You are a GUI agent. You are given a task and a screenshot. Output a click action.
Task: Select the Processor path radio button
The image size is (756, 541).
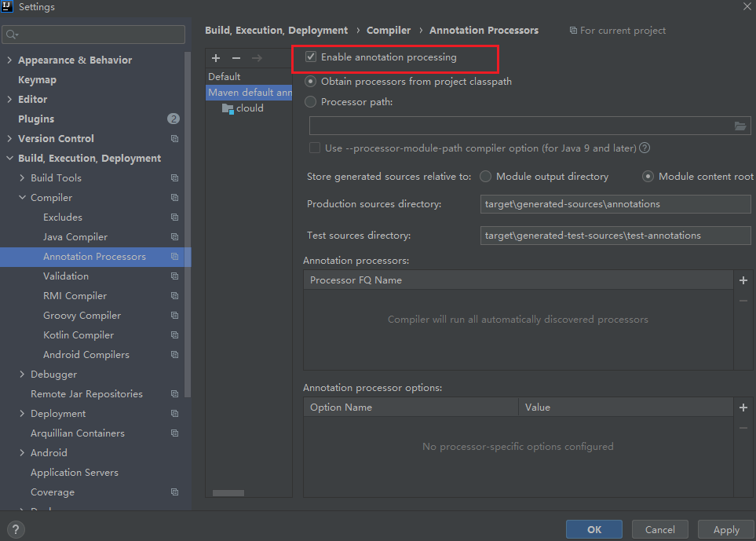(311, 102)
